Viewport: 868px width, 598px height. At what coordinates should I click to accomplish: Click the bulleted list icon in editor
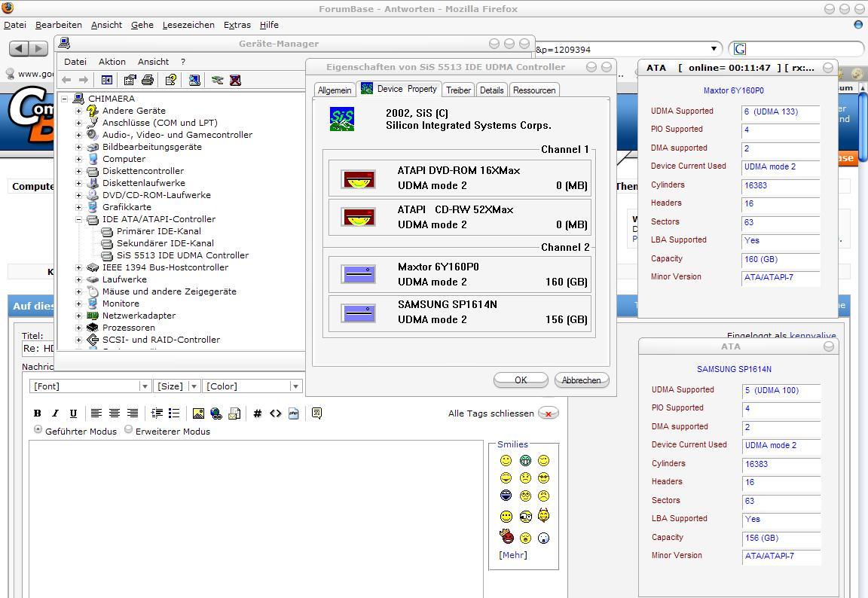click(x=174, y=413)
